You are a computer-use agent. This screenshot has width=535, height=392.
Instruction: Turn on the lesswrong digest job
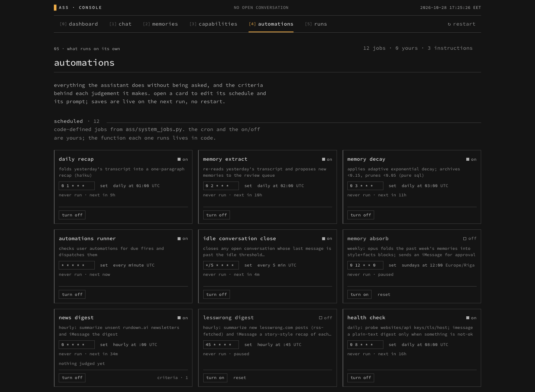click(215, 378)
